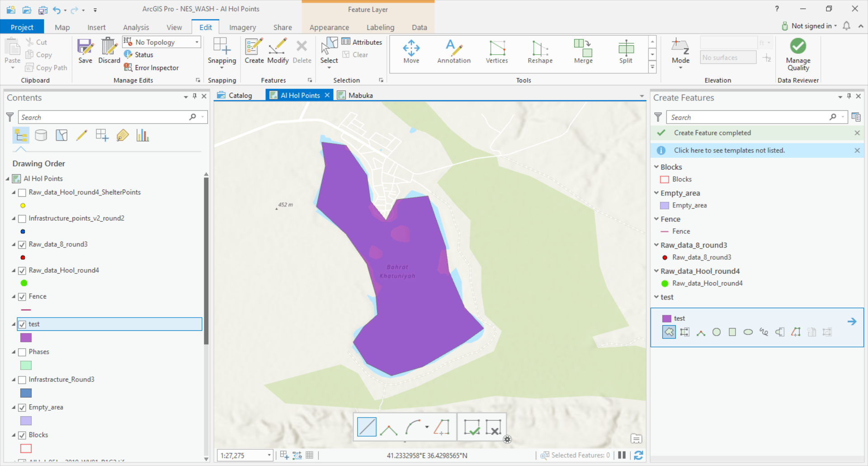Screen dimensions: 868x466
Task: Collapse the Blocks template group
Action: [x=656, y=167]
